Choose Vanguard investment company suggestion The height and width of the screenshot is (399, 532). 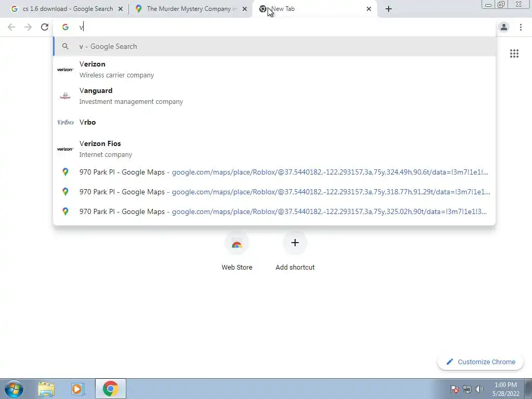point(274,96)
